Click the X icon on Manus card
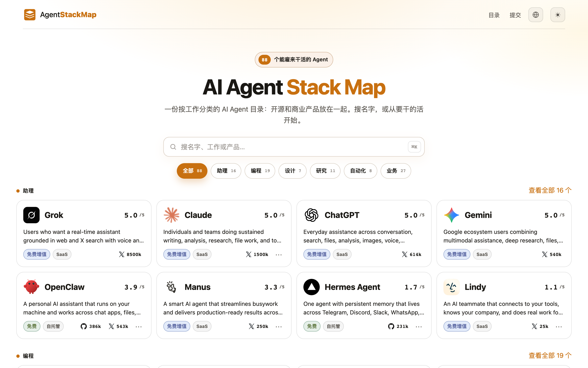The image size is (588, 368). (252, 326)
